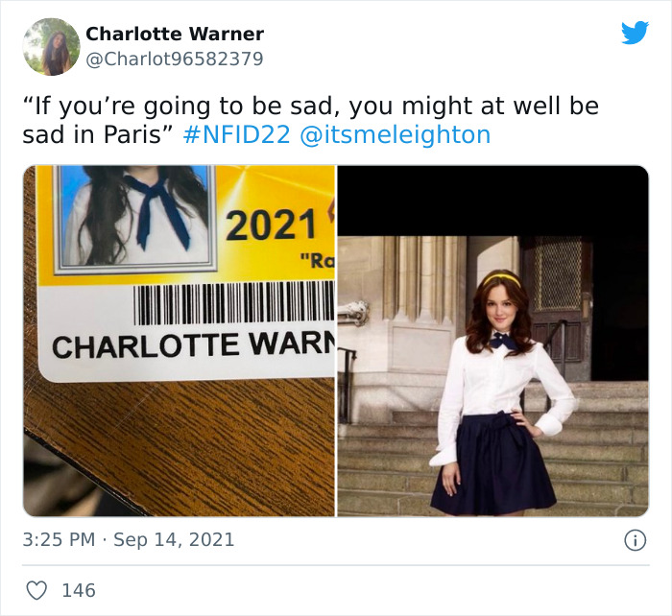Screen dimensions: 672x616
Task: Click the barcode on the ID card
Action: pos(233,302)
